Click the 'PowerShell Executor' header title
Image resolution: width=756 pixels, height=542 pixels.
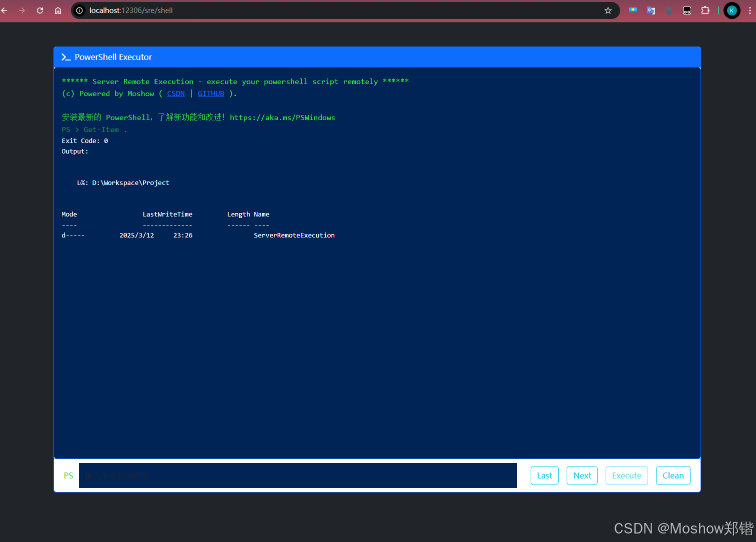point(113,57)
